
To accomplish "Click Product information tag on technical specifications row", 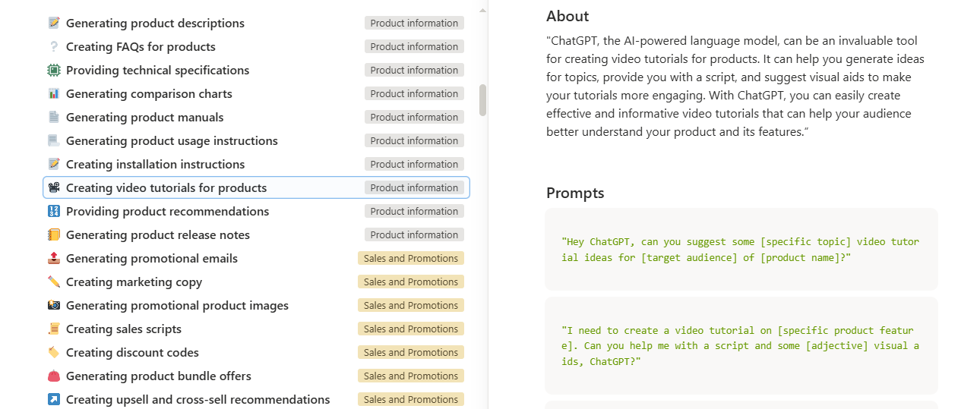I will tap(414, 70).
